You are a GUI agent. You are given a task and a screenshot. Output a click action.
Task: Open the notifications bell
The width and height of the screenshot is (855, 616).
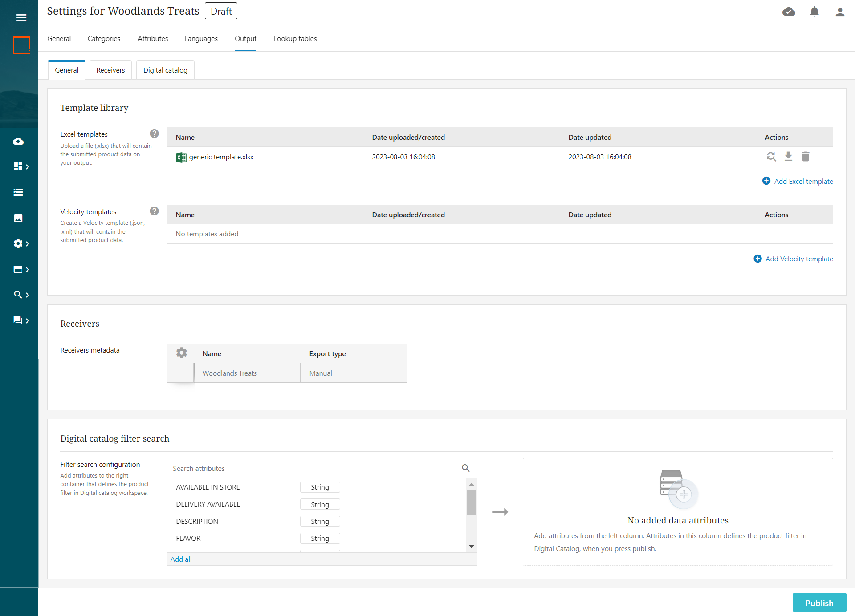(814, 12)
